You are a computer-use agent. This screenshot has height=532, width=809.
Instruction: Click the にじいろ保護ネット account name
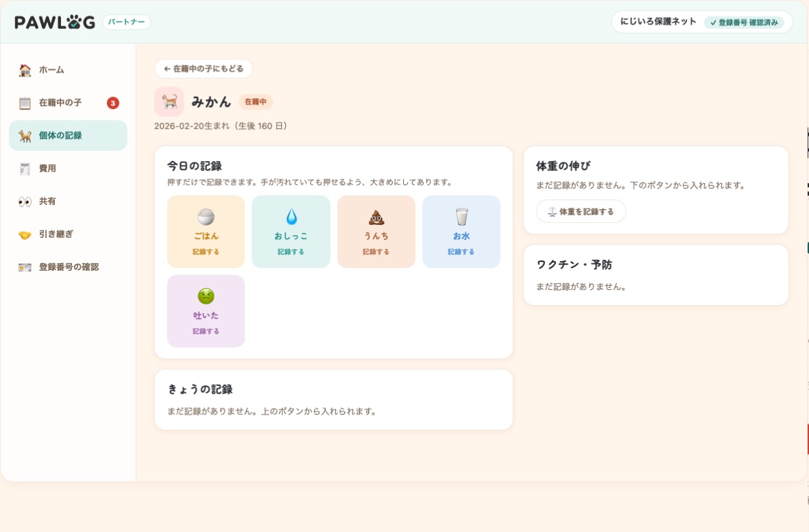658,22
